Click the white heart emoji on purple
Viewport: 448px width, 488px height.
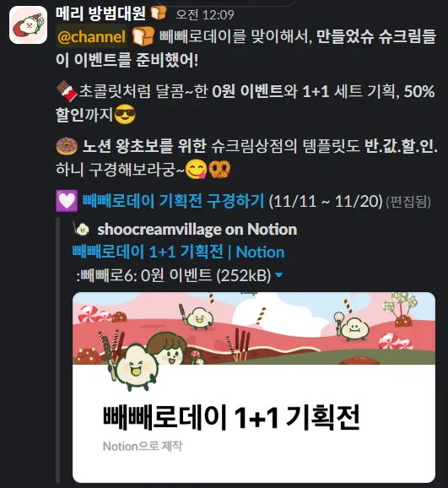[67, 201]
